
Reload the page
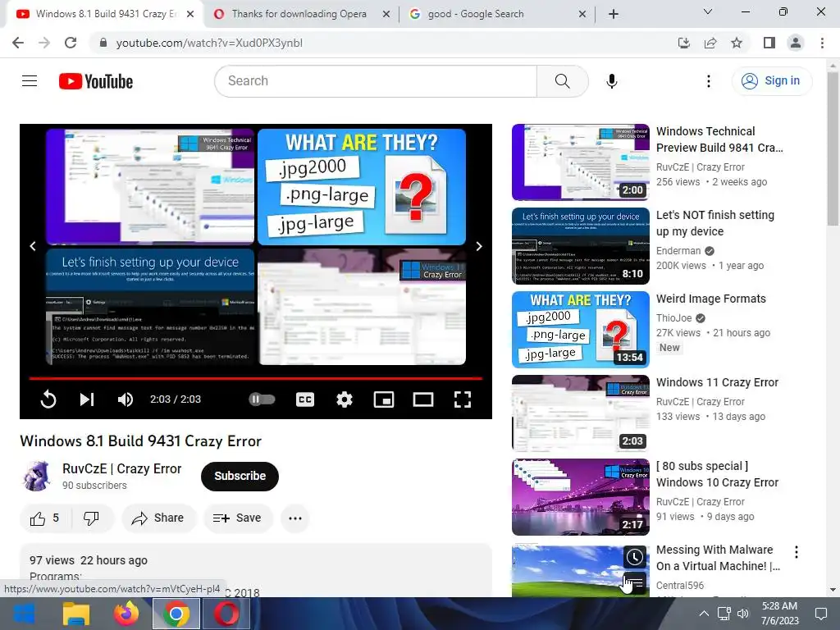pos(71,43)
